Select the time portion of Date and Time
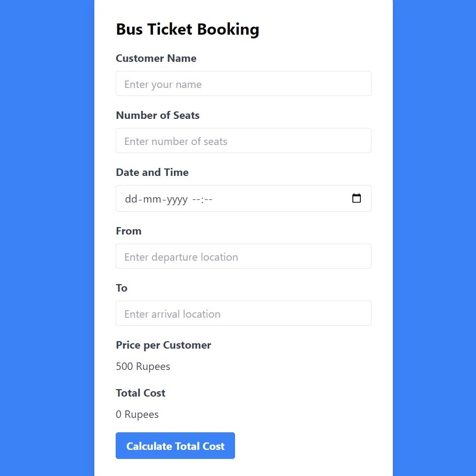 [203, 199]
